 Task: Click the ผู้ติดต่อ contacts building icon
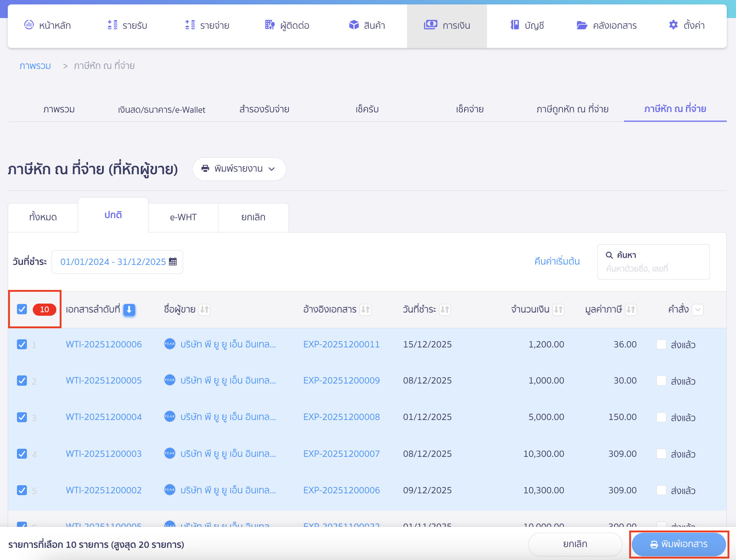[x=270, y=25]
